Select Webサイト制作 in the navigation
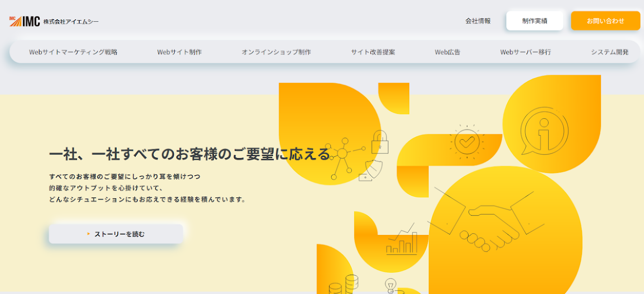The height and width of the screenshot is (294, 644). point(180,52)
